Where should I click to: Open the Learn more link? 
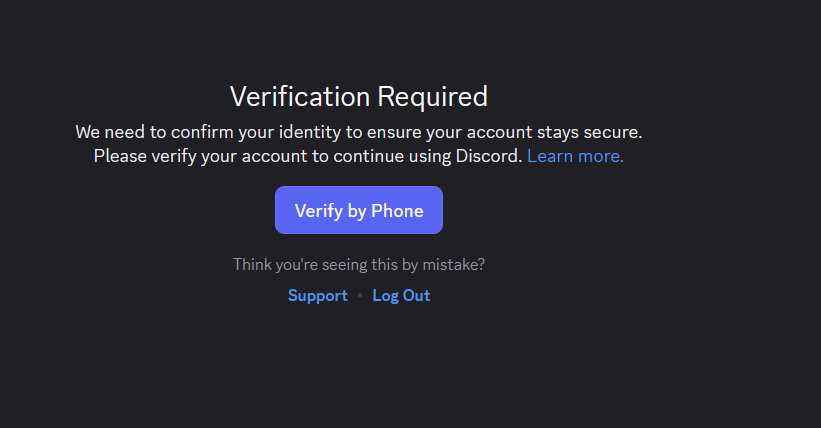coord(575,156)
